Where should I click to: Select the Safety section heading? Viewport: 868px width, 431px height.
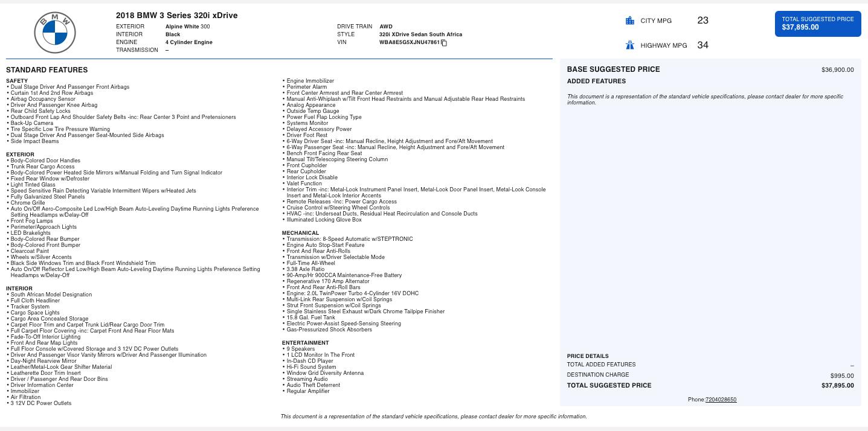pos(17,81)
